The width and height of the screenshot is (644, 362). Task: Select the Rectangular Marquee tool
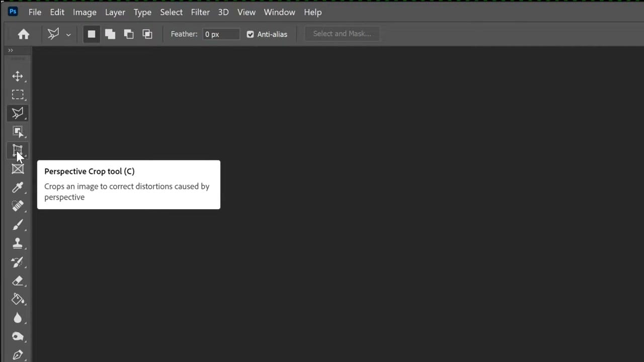pyautogui.click(x=18, y=95)
